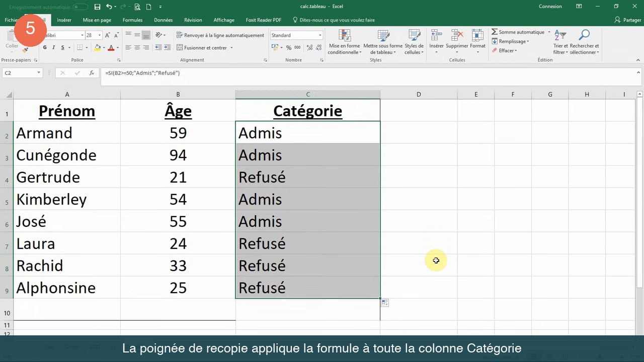
Task: Open the customize quick access toolbar arrow
Action: (x=160, y=7)
